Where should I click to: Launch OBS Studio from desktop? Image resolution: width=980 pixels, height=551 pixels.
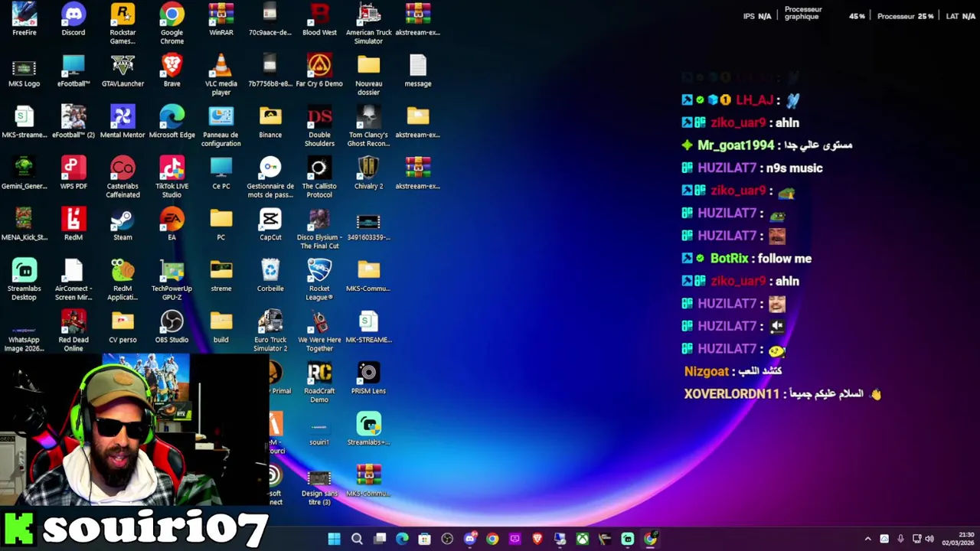click(171, 328)
